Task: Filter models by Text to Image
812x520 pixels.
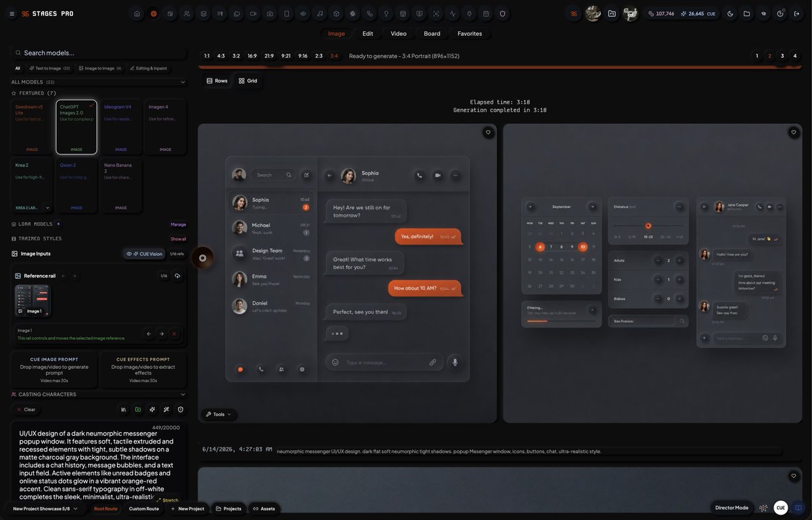Action: tap(49, 68)
